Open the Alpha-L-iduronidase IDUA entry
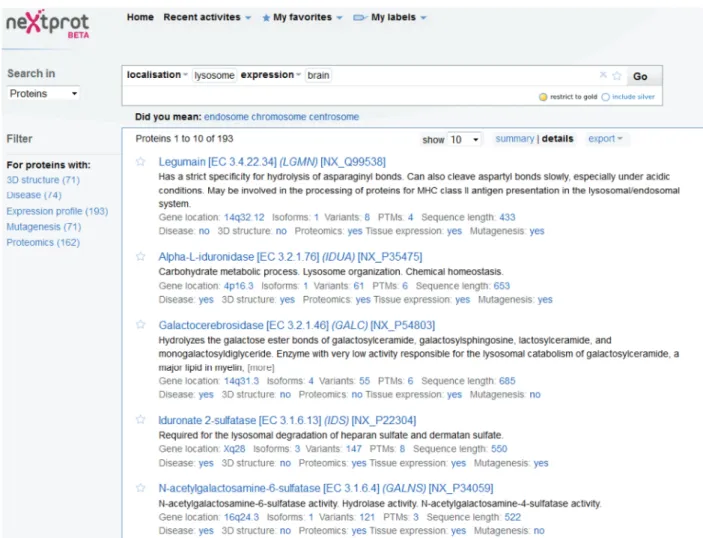 290,257
